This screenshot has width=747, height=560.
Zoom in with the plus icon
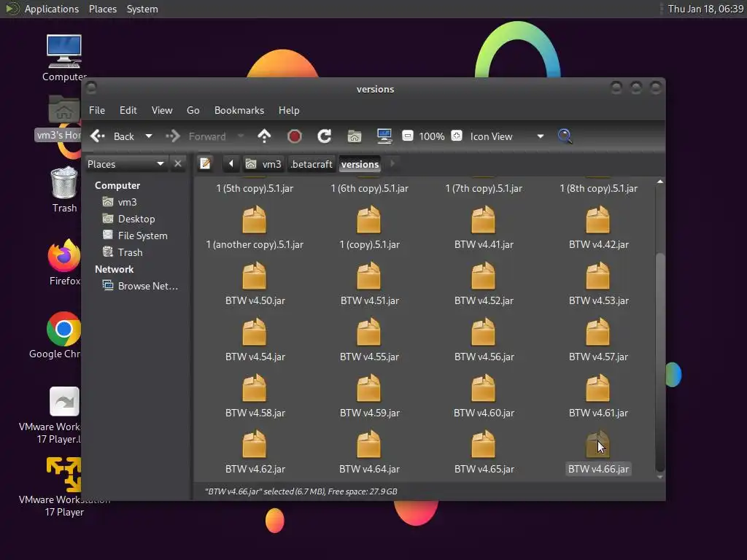(457, 136)
